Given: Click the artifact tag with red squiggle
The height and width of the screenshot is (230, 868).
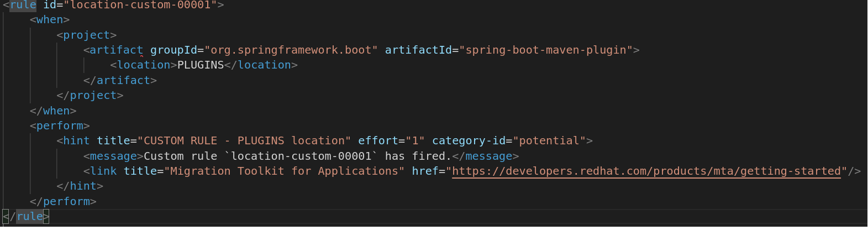Looking at the screenshot, I should (x=117, y=50).
